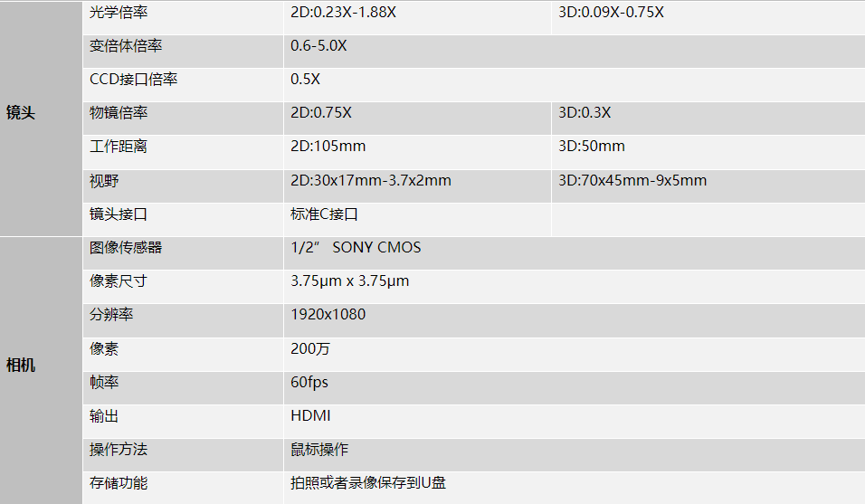
Task: Click the 3D:0.3X objective magnification value
Action: tap(585, 113)
